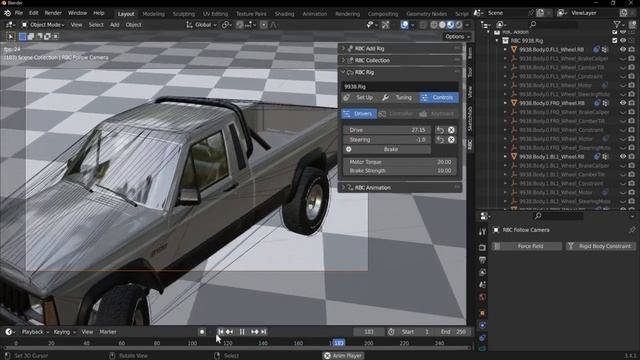
Task: Expand the RBC Collection panel
Action: (400, 60)
